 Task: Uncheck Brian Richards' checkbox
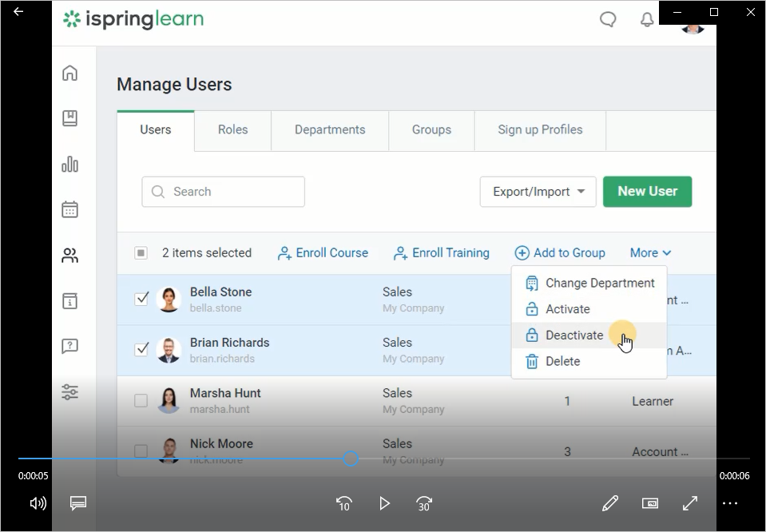click(x=141, y=349)
